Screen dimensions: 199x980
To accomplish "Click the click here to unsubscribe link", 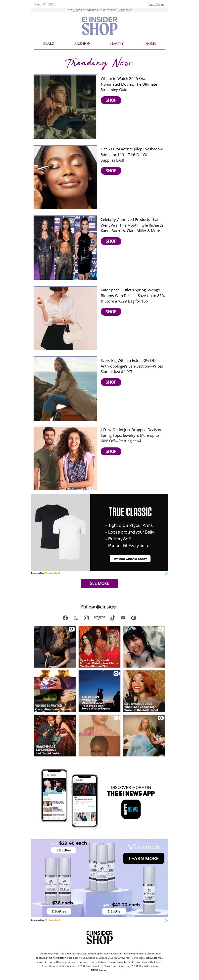I will coord(82,958).
